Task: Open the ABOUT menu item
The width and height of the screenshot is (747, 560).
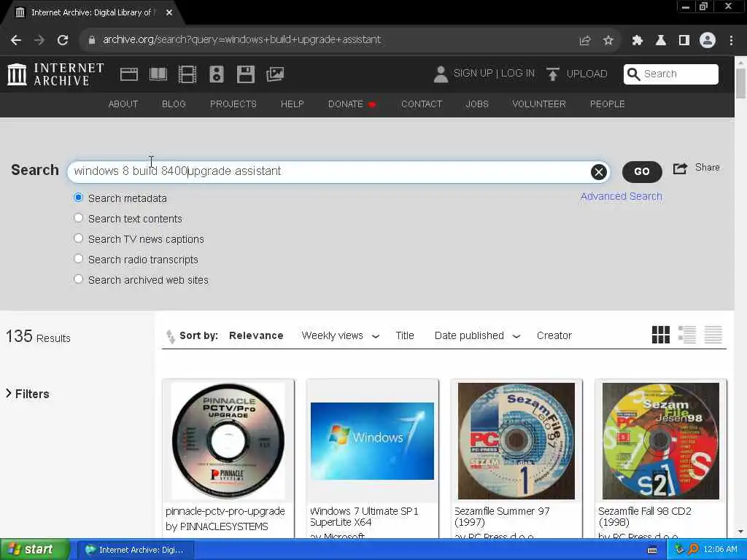Action: coord(123,104)
